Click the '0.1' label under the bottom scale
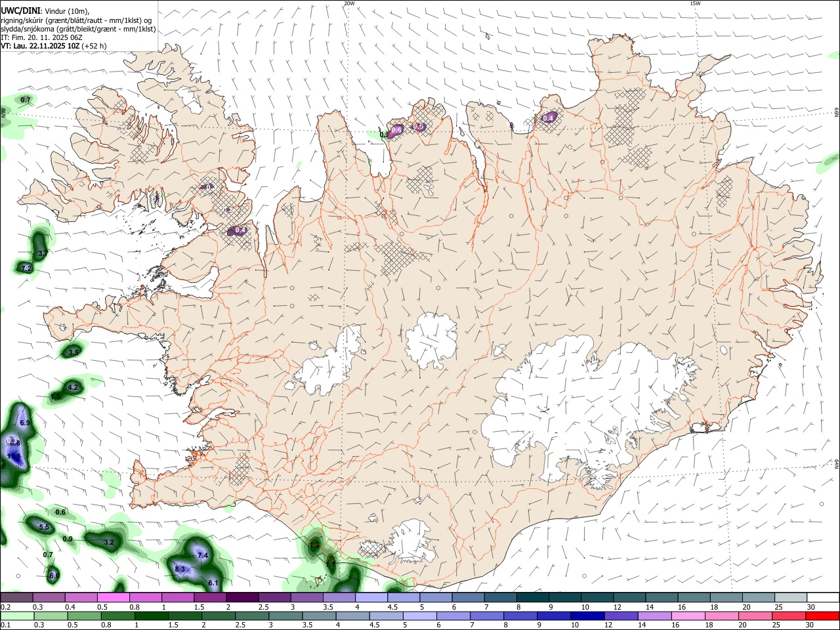 coord(5,625)
